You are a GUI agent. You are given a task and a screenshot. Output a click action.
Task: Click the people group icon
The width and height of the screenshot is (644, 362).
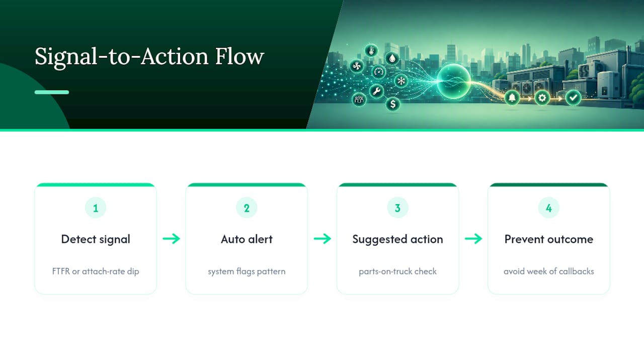coord(359,99)
